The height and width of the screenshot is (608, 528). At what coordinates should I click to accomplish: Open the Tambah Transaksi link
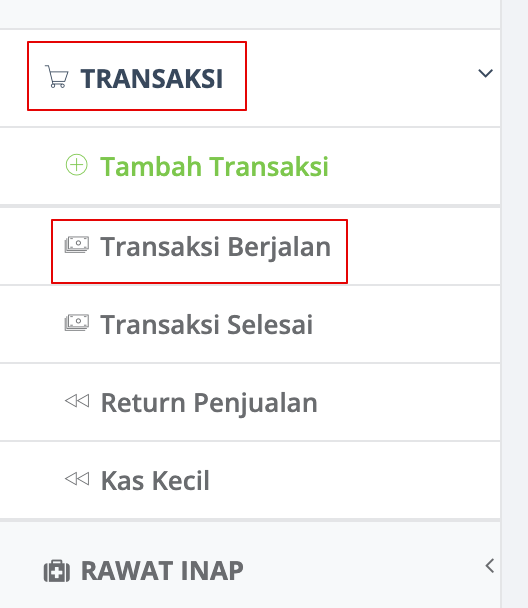tap(214, 166)
